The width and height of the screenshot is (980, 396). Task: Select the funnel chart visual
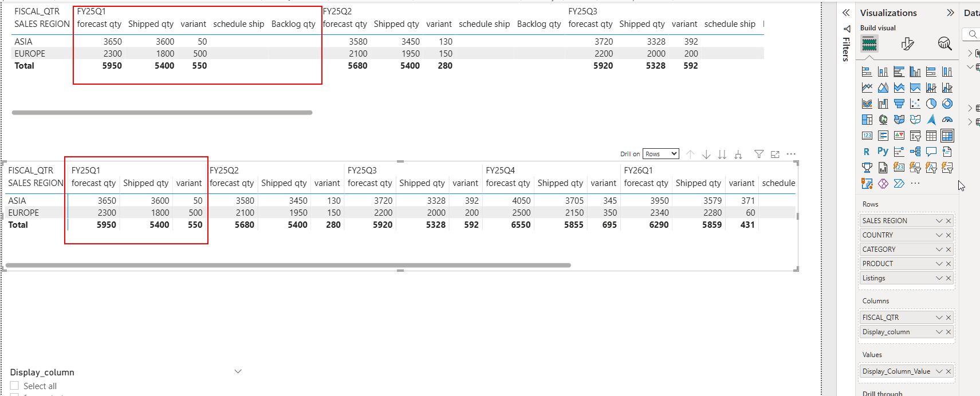coord(899,104)
